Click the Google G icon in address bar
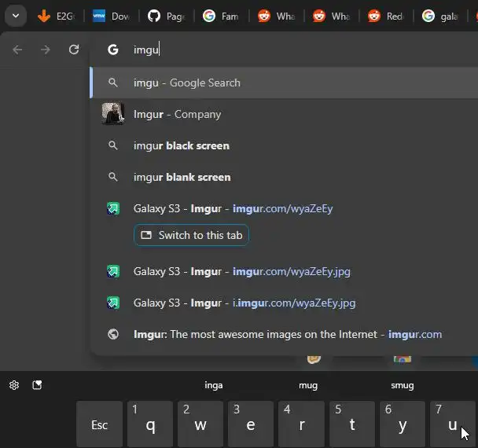Image resolution: width=478 pixels, height=448 pixels. (x=113, y=50)
